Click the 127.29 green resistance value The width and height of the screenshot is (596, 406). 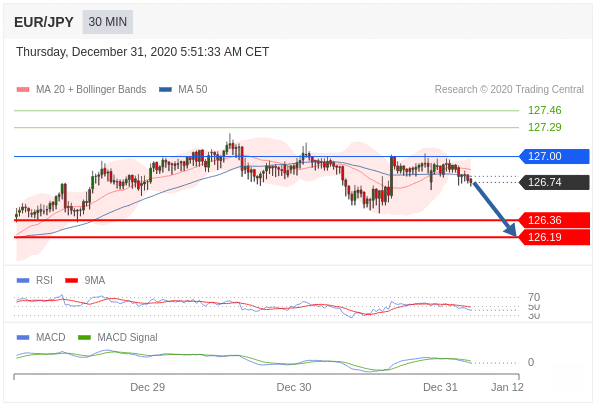pyautogui.click(x=544, y=127)
